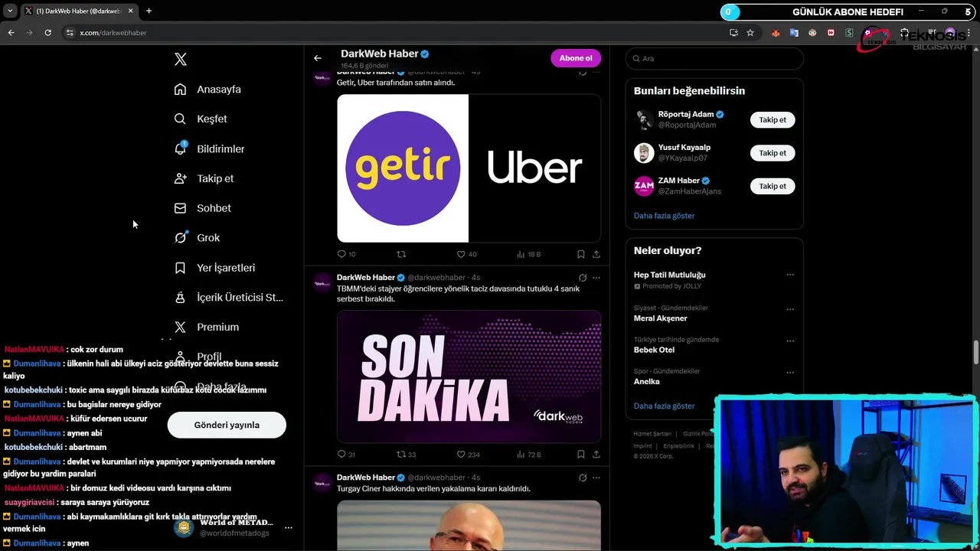Open more options for Bebek Otel trend
The width and height of the screenshot is (980, 551).
790,341
